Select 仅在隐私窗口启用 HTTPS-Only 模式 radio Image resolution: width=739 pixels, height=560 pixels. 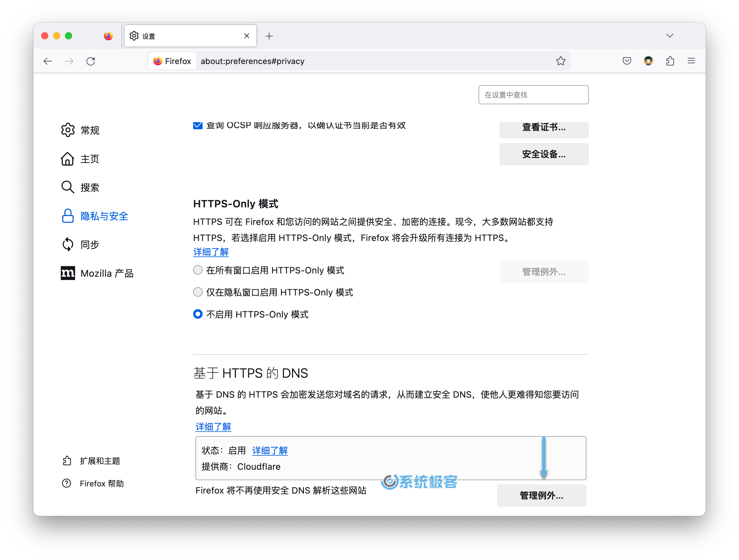coord(198,292)
